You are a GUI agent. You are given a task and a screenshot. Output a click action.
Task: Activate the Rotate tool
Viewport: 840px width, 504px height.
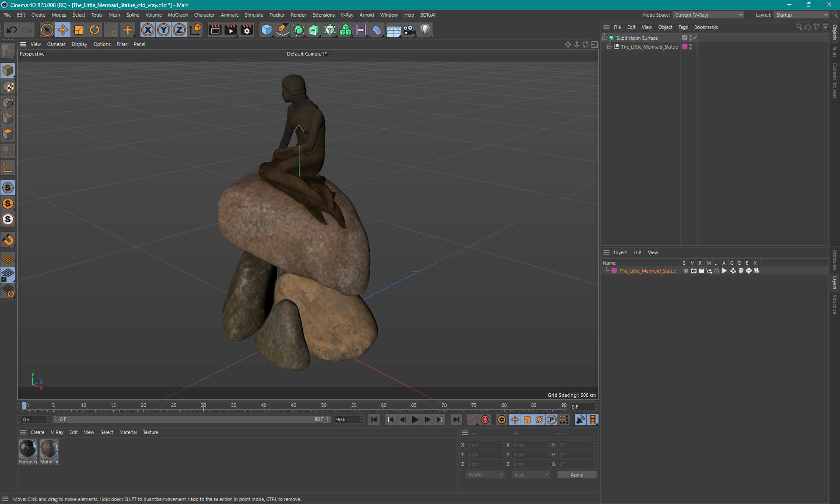[x=94, y=30]
